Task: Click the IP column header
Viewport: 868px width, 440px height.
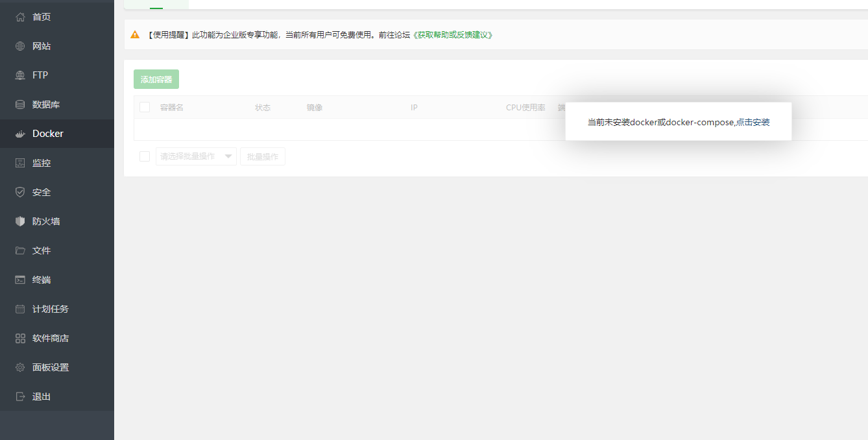Action: (414, 108)
